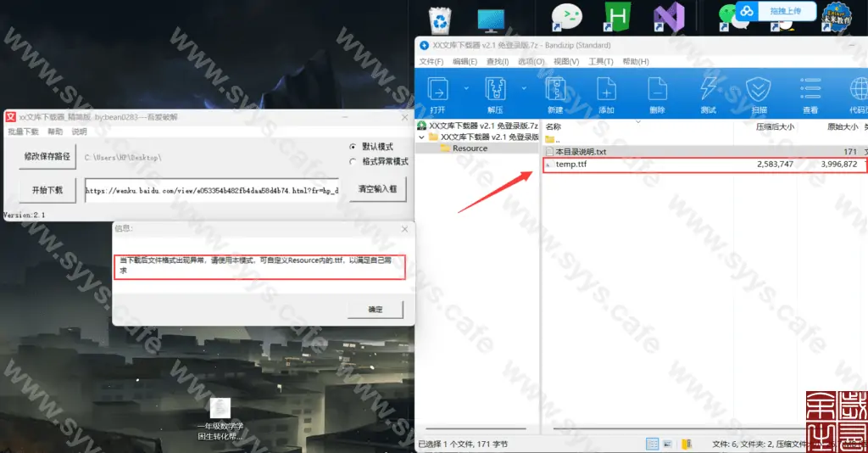Click the Bandizip title bar logo icon
Viewport: 868px width, 453px height.
coord(424,46)
